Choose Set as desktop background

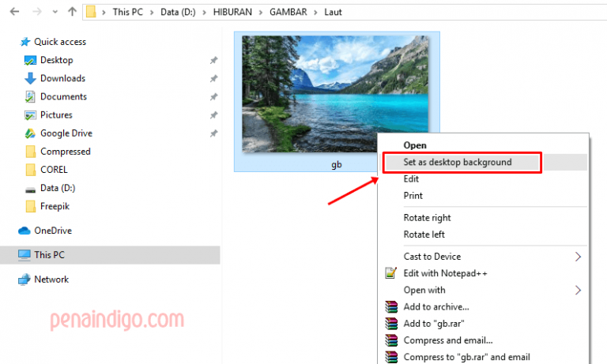(x=458, y=162)
